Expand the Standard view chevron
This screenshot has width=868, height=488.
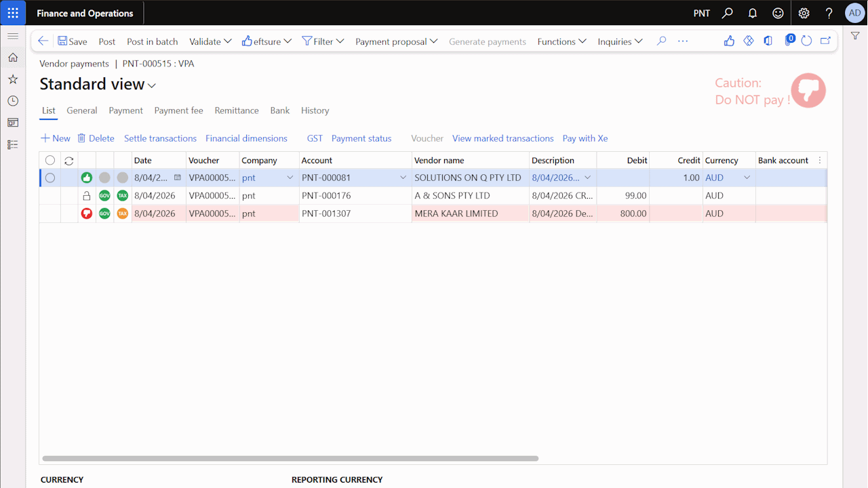(x=152, y=85)
